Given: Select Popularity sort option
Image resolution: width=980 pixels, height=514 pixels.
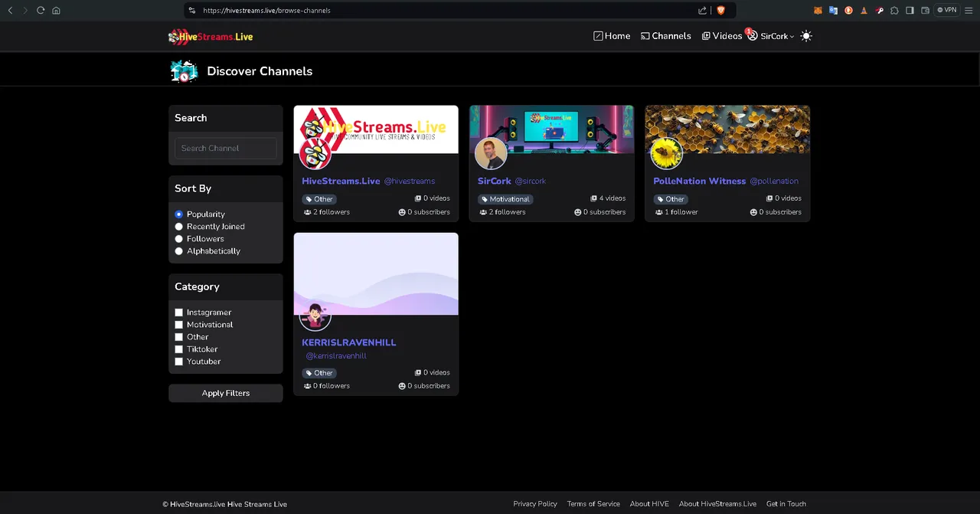Looking at the screenshot, I should 179,214.
